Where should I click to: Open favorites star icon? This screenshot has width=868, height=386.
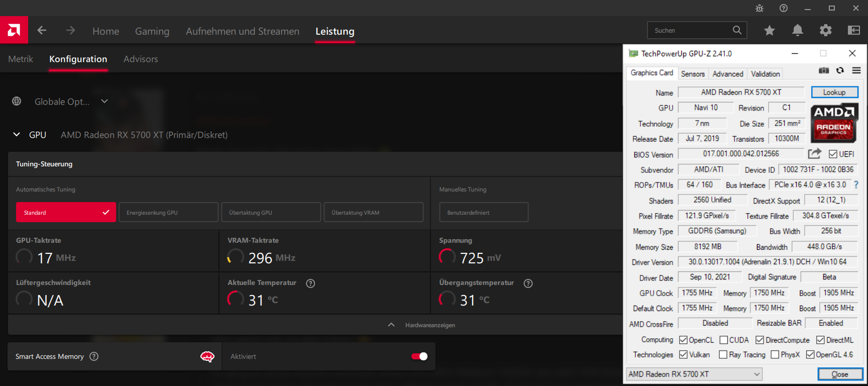769,31
